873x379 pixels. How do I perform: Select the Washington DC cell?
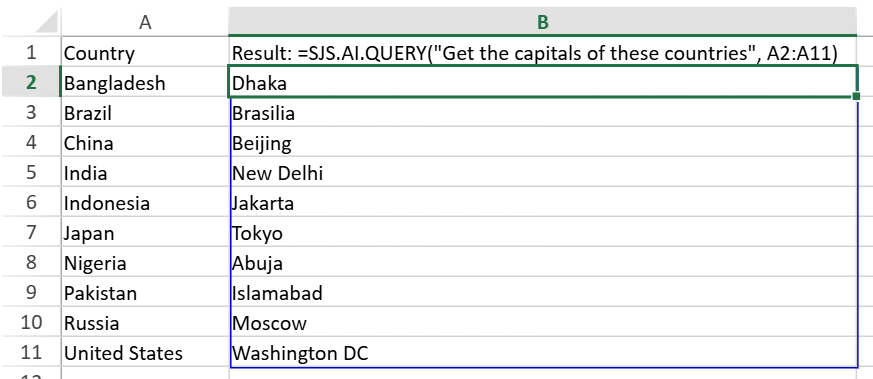coord(543,352)
